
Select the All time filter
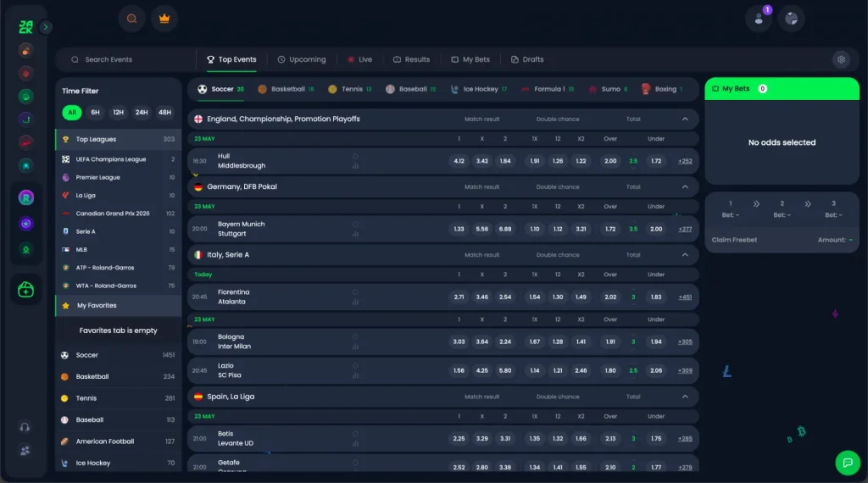click(x=72, y=113)
